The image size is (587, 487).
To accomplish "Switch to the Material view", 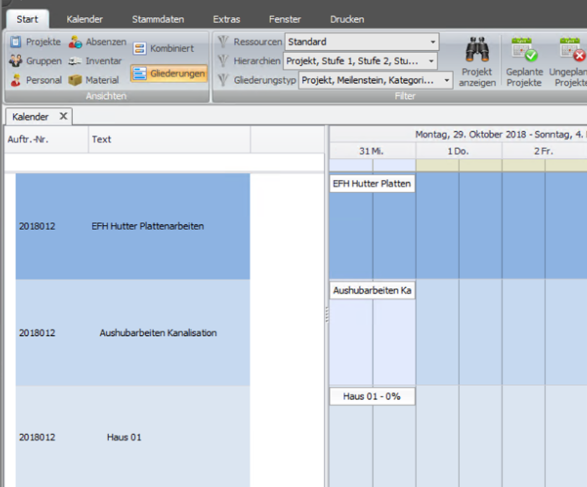I will [75, 80].
